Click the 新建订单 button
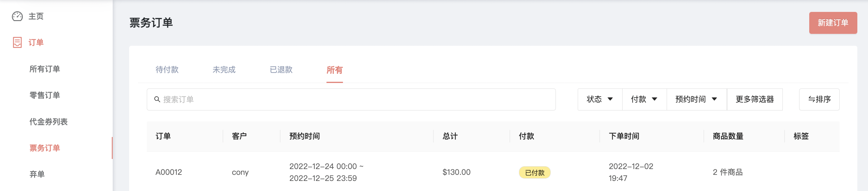This screenshot has height=191, width=868. pyautogui.click(x=833, y=23)
